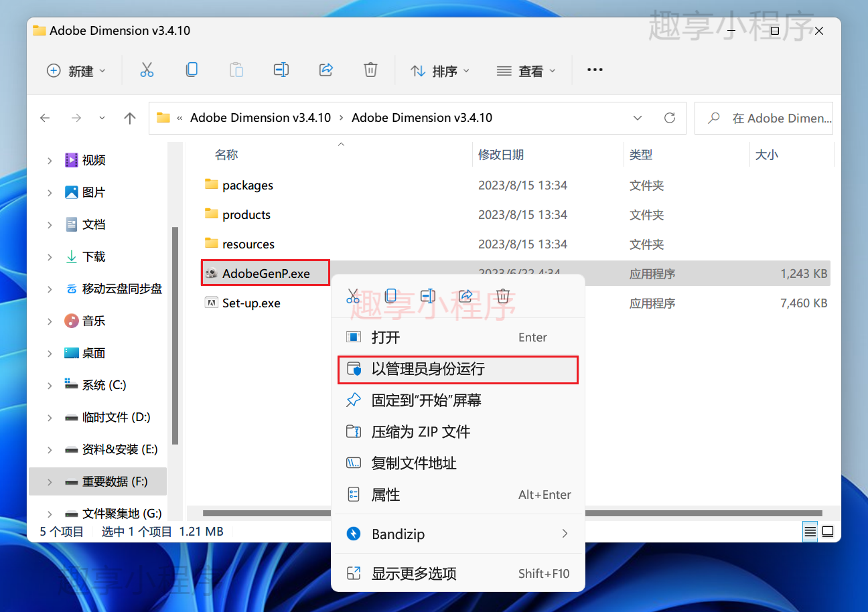Sort by the 类型 column header

(641, 155)
